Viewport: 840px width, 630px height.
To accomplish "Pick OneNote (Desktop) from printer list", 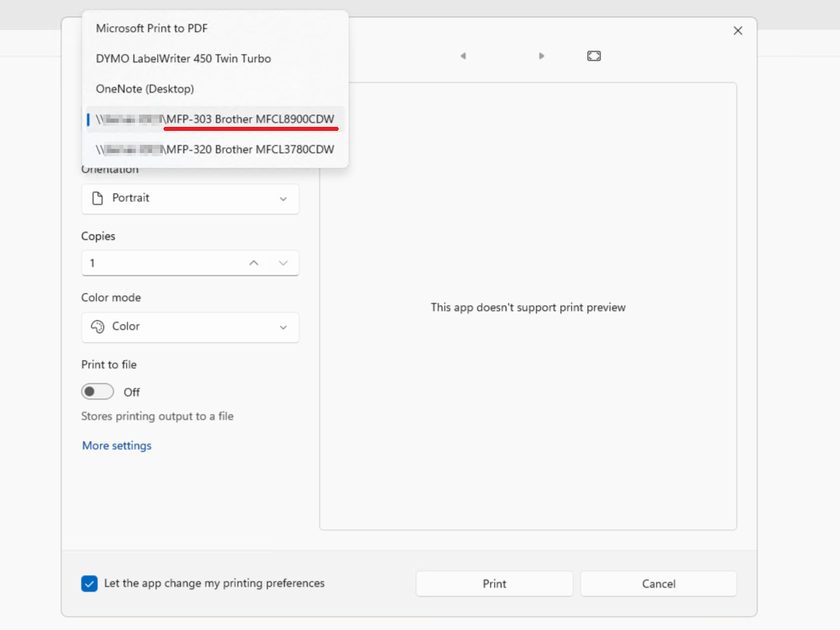I will pyautogui.click(x=215, y=89).
